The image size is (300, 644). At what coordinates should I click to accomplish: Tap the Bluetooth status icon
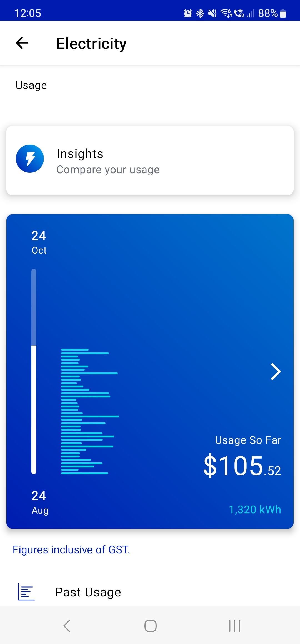point(200,13)
